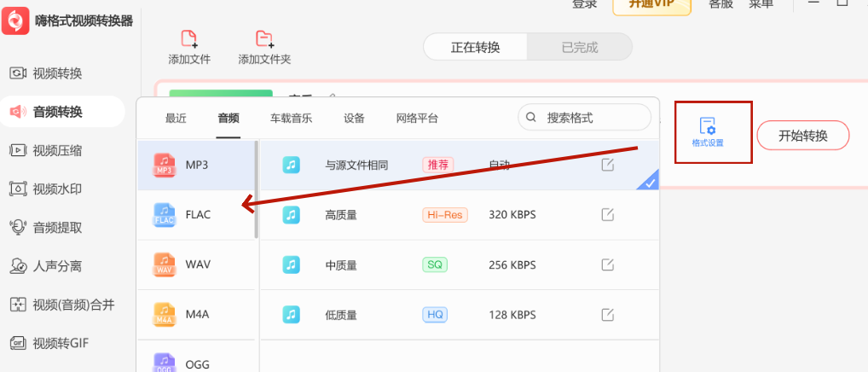
Task: Select the 中质量 quality label
Action: 341,265
